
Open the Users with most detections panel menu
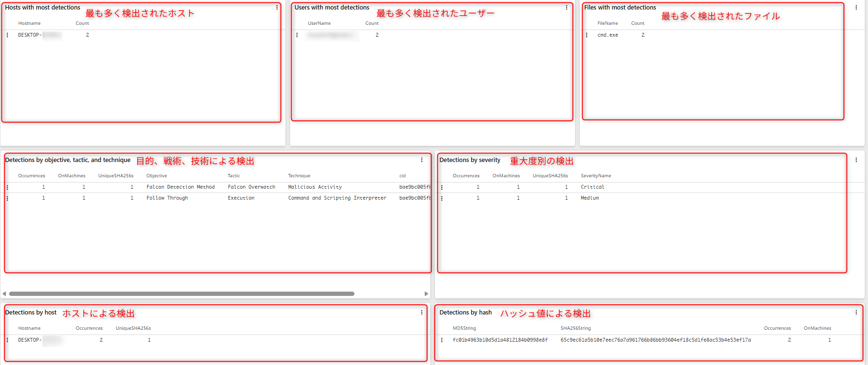(x=566, y=8)
